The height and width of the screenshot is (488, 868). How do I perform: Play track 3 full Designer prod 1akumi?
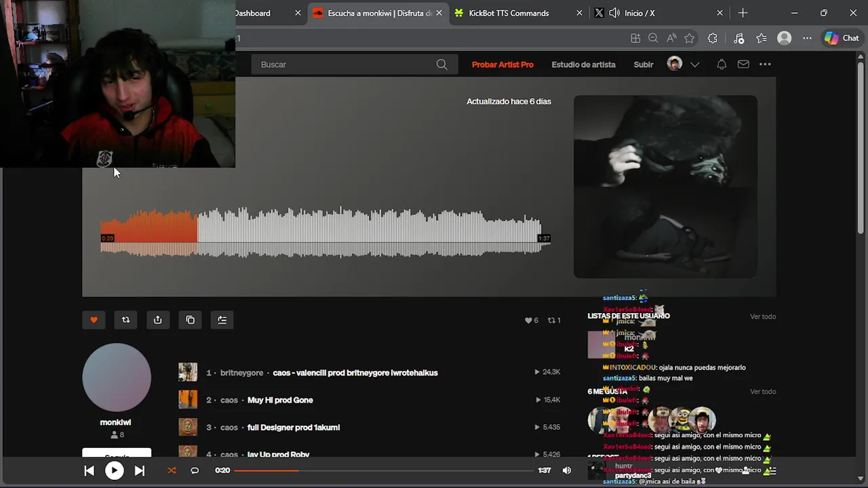coord(294,428)
